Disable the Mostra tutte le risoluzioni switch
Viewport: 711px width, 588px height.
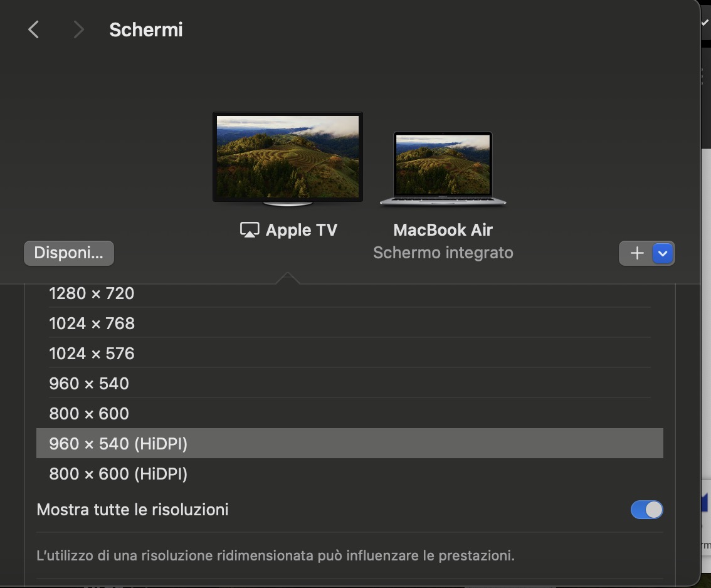coord(646,510)
